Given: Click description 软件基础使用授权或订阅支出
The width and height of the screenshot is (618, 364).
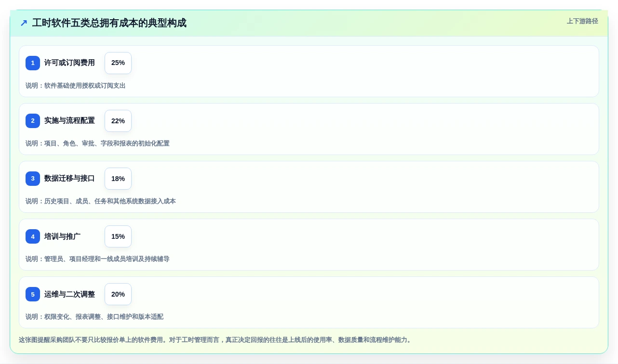Looking at the screenshot, I should point(76,86).
